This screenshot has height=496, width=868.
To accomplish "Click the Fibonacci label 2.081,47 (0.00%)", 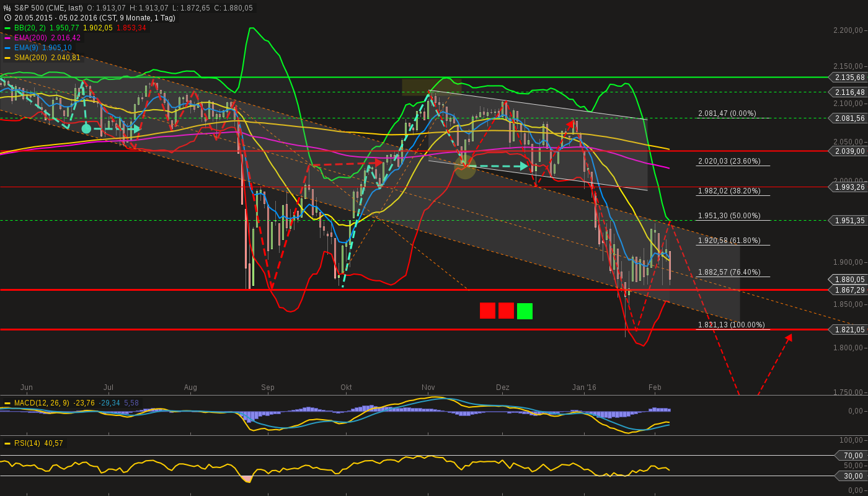I will 727,113.
